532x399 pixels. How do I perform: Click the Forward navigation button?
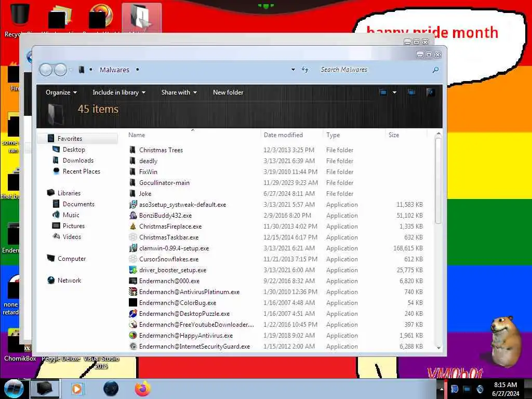(x=60, y=70)
